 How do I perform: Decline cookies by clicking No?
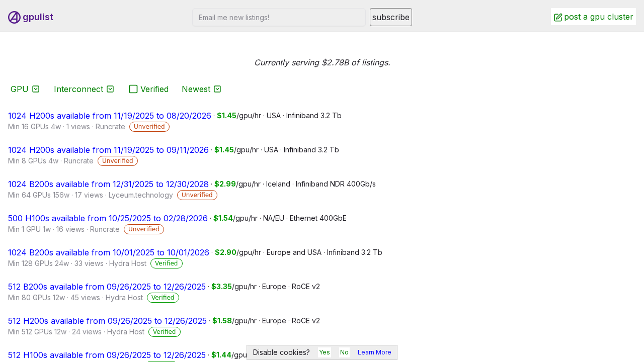(344, 352)
